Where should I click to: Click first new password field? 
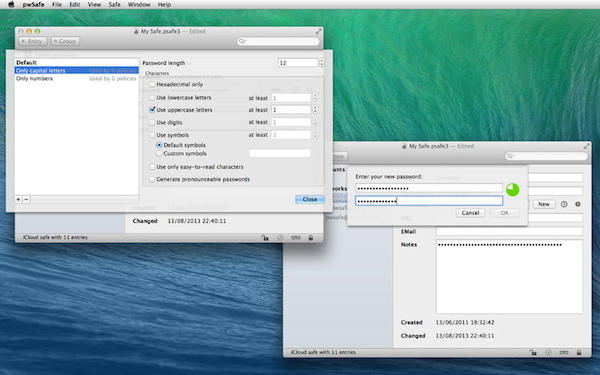point(429,188)
